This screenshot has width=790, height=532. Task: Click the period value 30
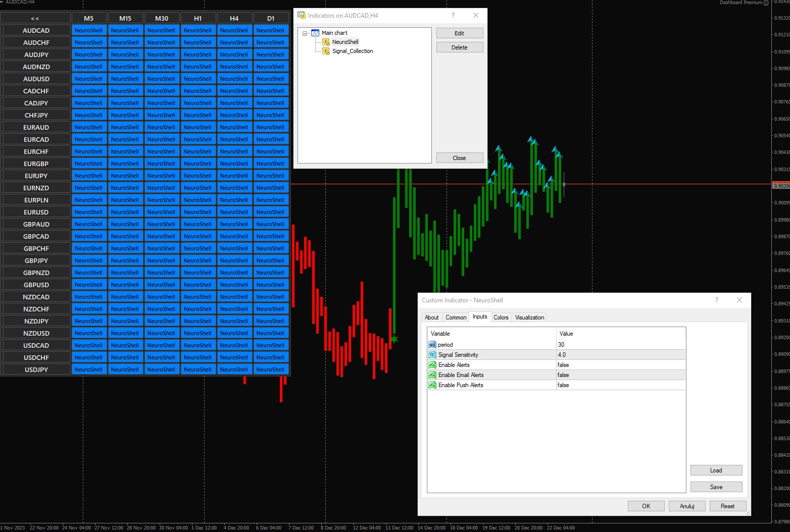point(621,345)
